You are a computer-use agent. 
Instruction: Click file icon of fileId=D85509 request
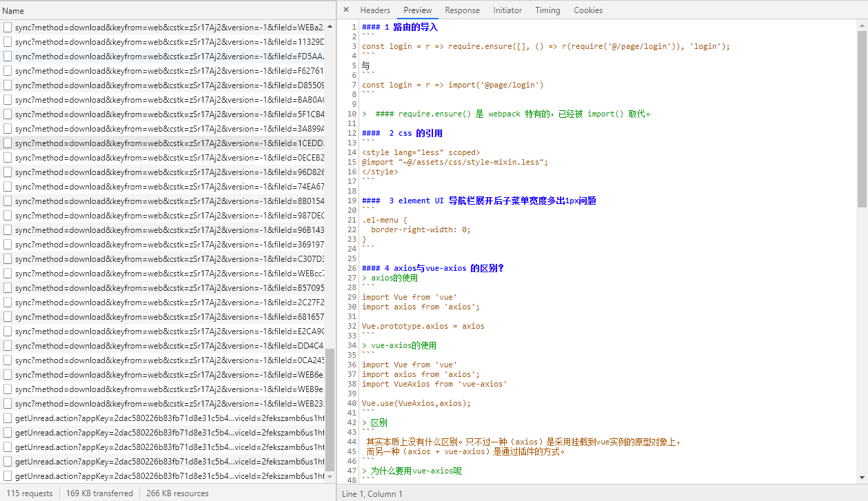click(8, 85)
